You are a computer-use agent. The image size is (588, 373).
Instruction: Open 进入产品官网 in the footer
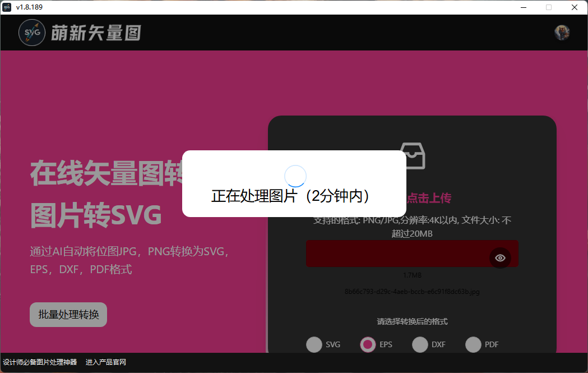coord(105,362)
